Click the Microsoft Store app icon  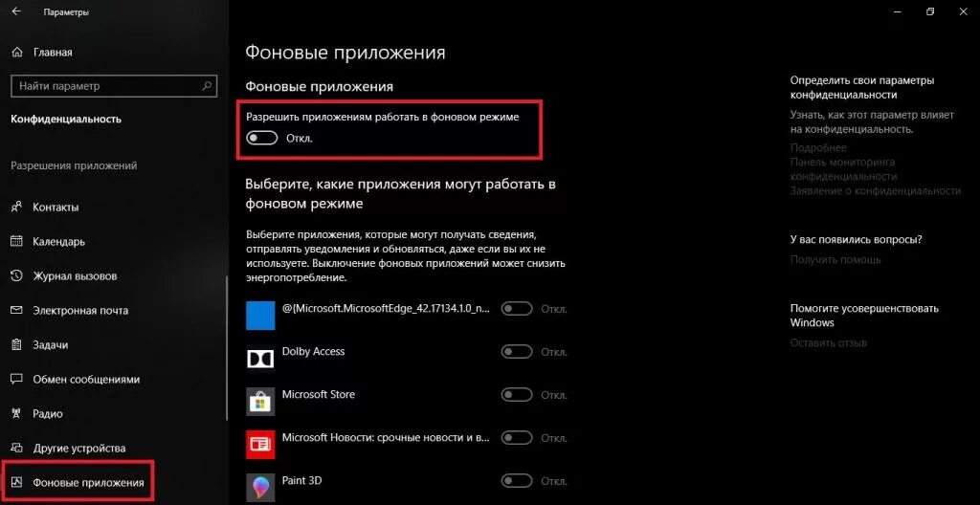[260, 402]
